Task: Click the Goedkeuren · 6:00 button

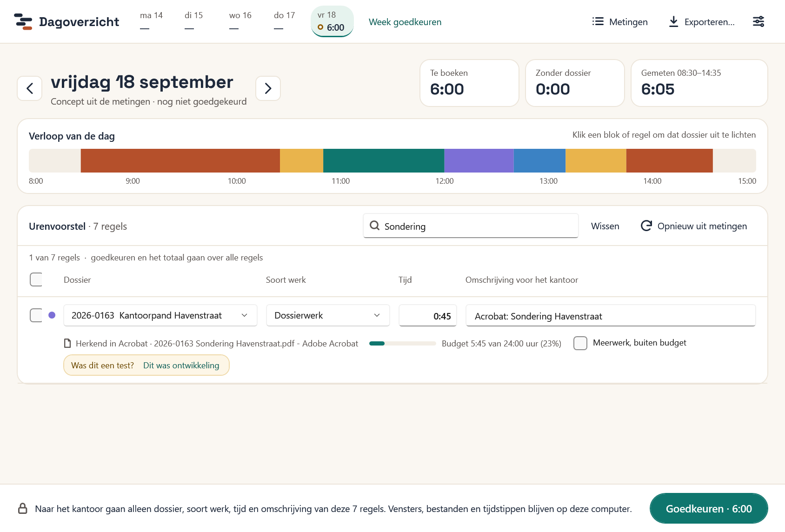Action: 709,508
